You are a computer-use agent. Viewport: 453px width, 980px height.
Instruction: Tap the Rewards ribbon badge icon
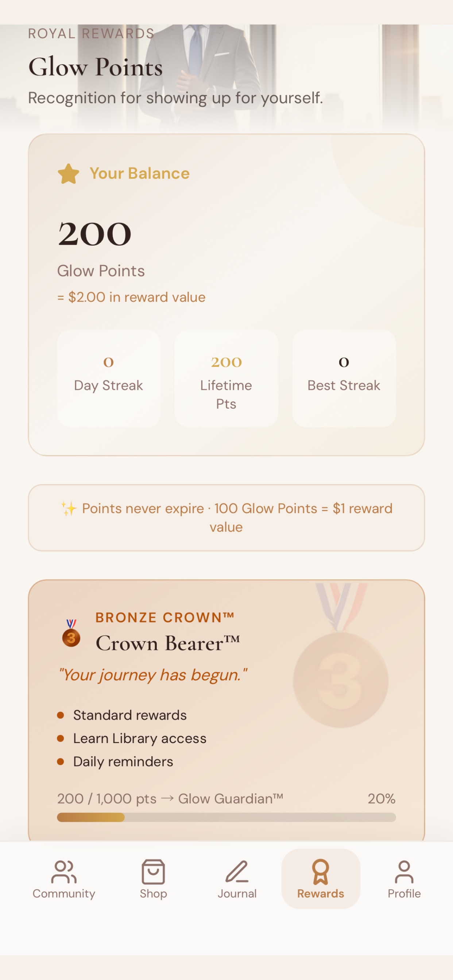point(321,872)
